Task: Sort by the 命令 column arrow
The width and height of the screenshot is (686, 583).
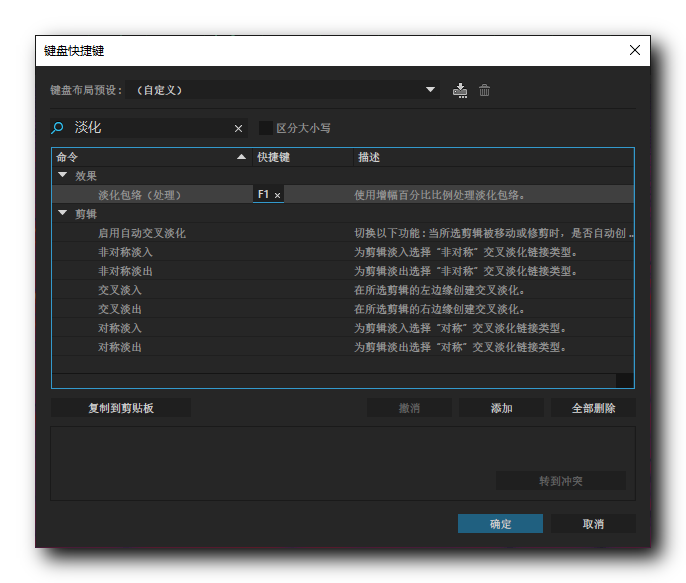Action: 241,157
